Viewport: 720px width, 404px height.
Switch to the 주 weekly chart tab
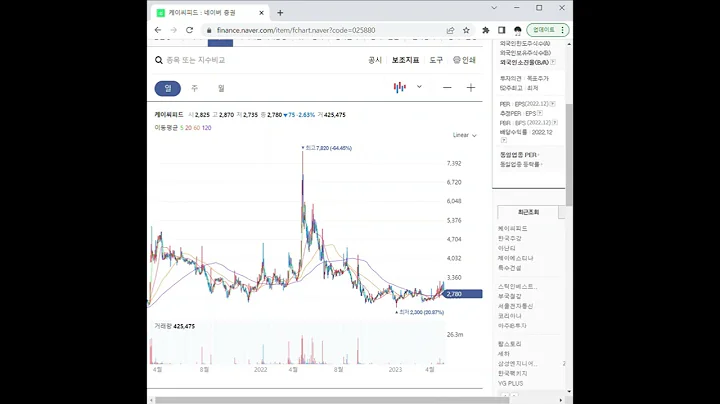[194, 88]
